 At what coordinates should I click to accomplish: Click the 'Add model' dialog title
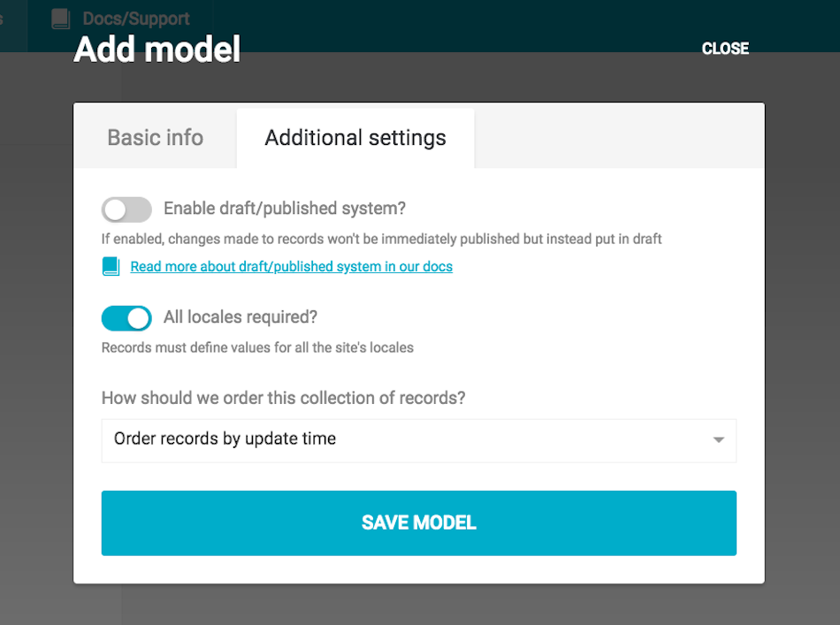coord(157,50)
